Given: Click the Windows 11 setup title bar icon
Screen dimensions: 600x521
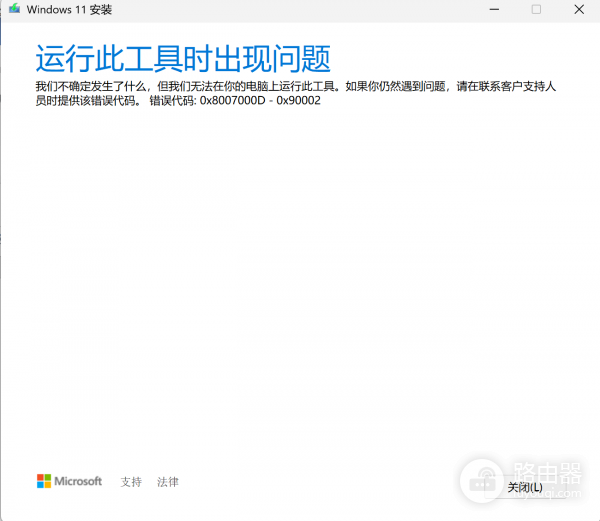Looking at the screenshot, I should tap(15, 9).
